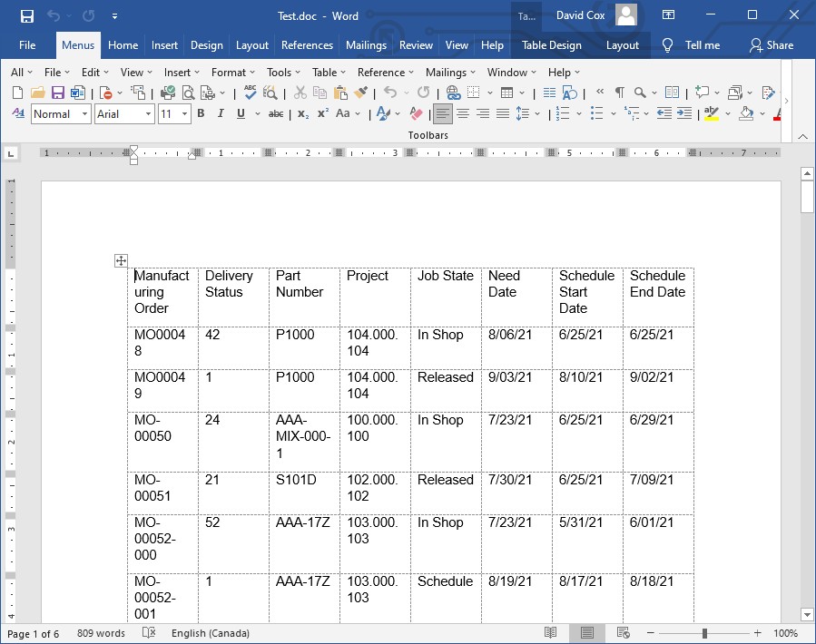Toggle Superscript formatting

coord(322,113)
